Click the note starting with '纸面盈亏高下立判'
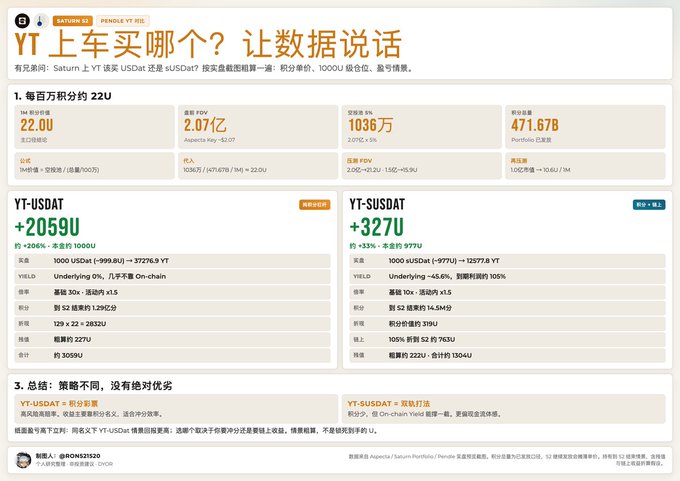The image size is (680, 481). (196, 431)
